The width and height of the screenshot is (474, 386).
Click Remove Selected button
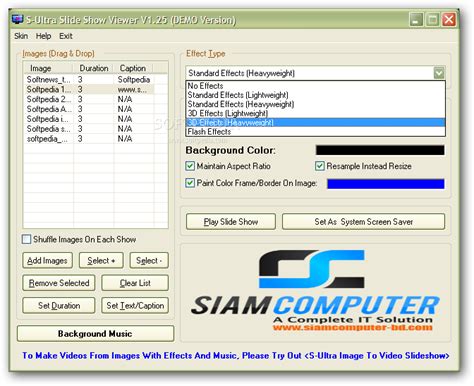(59, 283)
